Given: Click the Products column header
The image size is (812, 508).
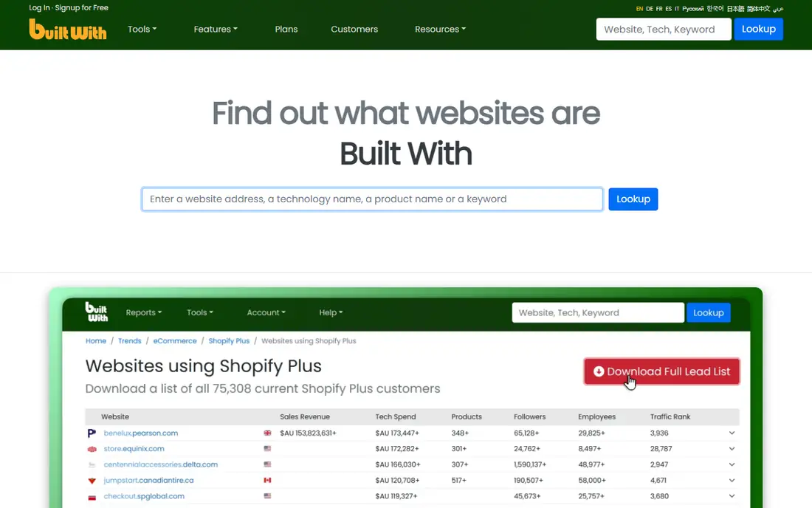Looking at the screenshot, I should (467, 416).
